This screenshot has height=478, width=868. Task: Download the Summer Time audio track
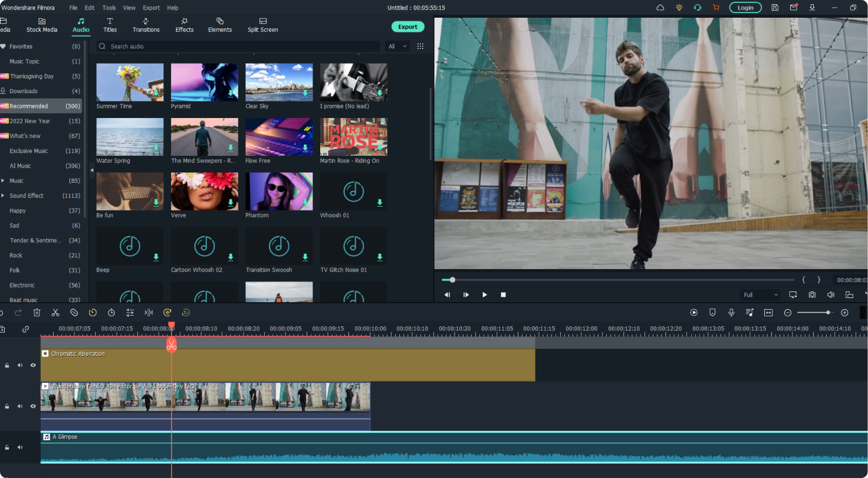156,93
